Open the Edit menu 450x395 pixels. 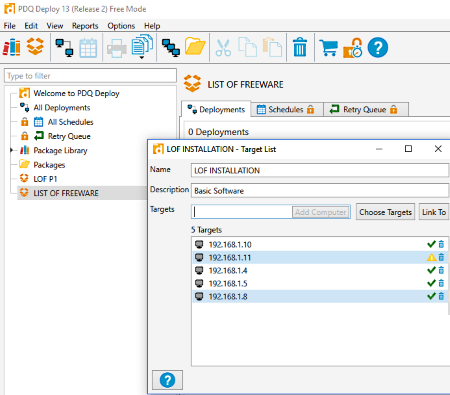pyautogui.click(x=31, y=26)
